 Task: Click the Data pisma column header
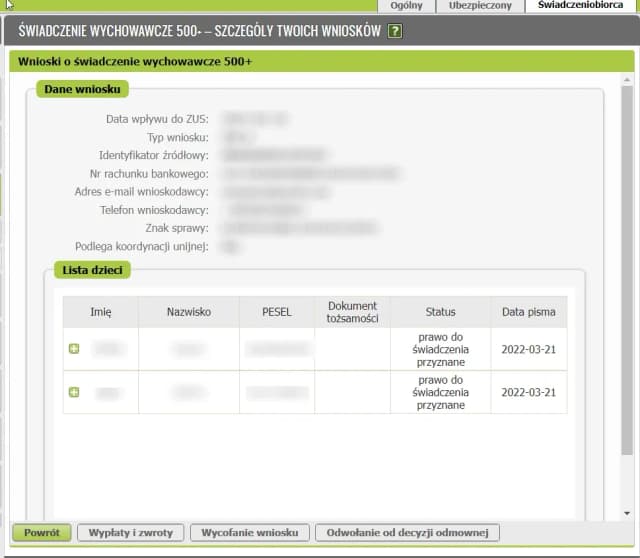529,312
